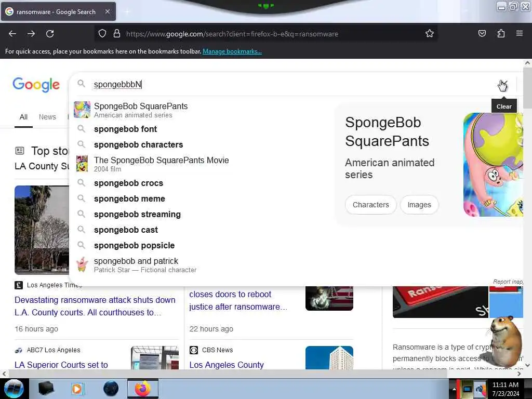The height and width of the screenshot is (399, 532).
Task: Click the ABC7 Los Angeles source label
Action: (x=54, y=350)
